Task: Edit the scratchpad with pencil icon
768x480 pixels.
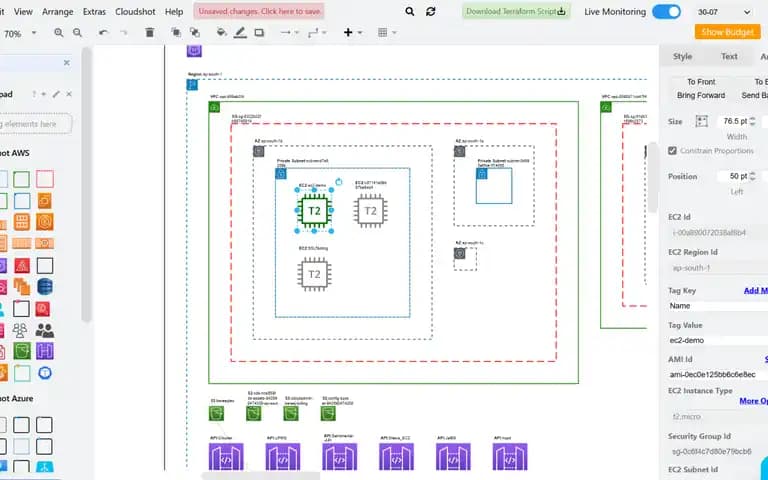Action: 56,94
